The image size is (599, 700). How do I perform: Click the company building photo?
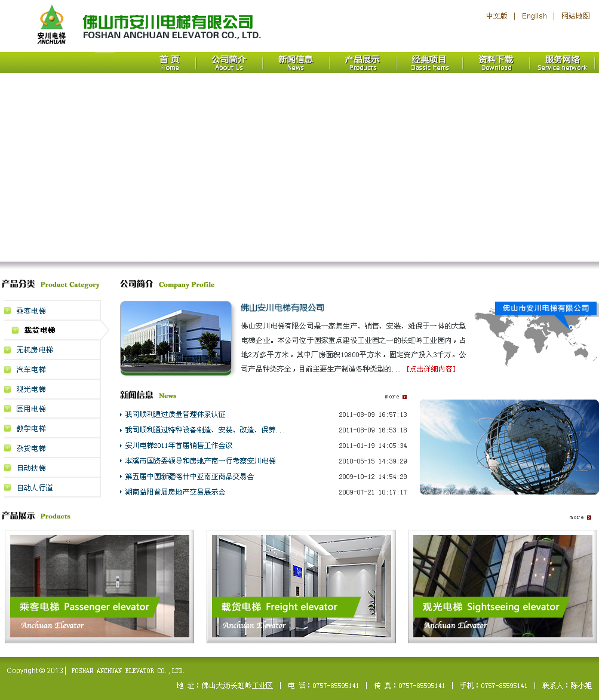click(176, 337)
